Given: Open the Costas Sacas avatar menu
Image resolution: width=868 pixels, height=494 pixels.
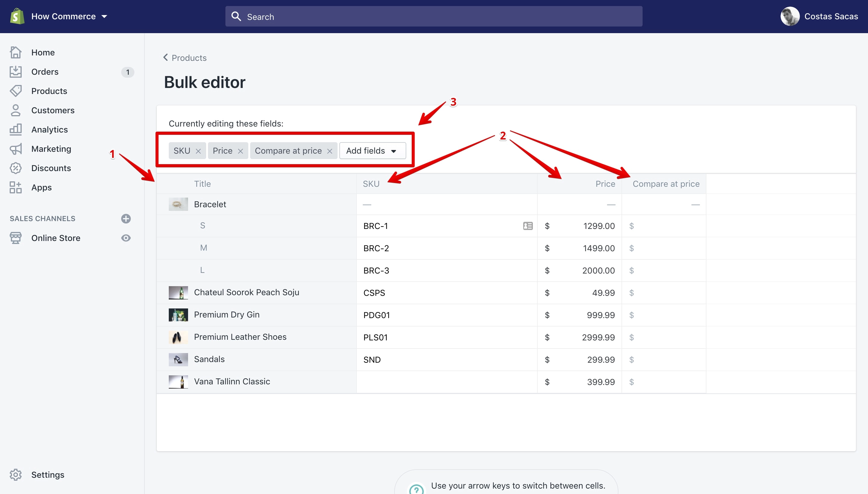Looking at the screenshot, I should coord(790,16).
